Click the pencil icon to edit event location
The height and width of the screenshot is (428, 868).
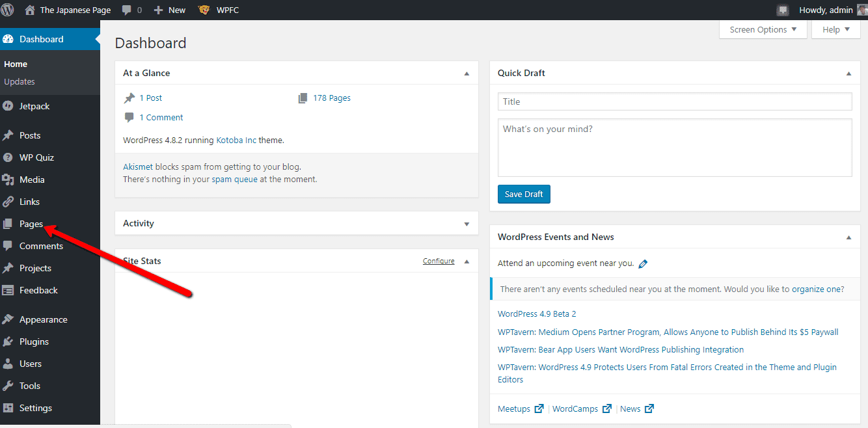pyautogui.click(x=644, y=263)
